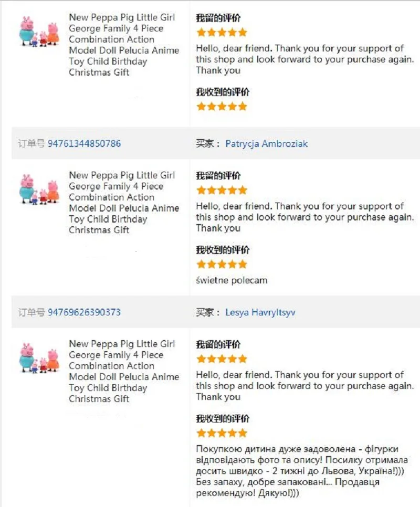Open order number 94769626390373

[84, 312]
